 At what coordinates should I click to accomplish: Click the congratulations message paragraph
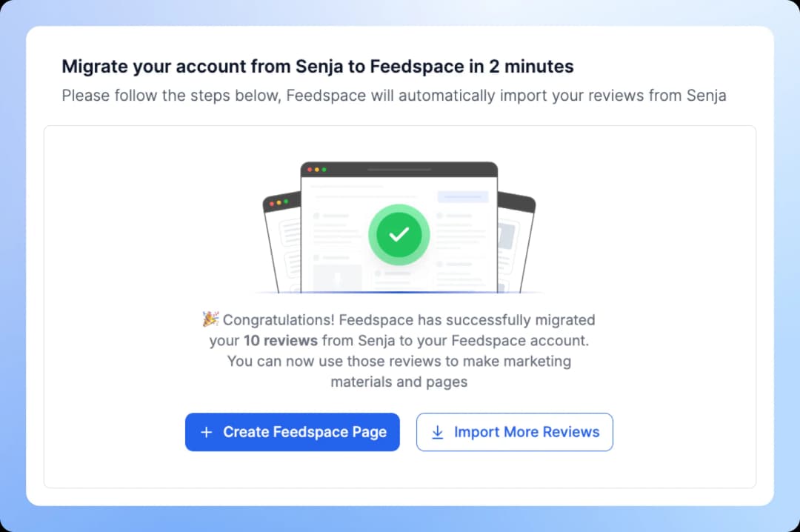click(x=399, y=350)
